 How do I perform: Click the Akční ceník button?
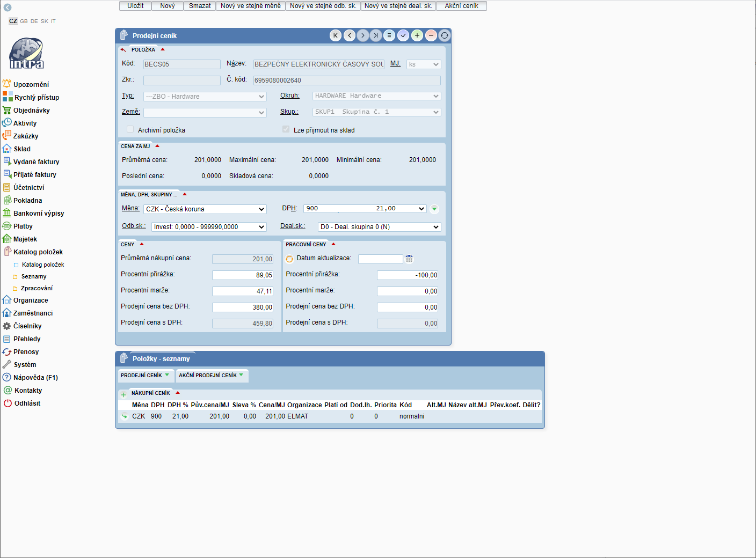(461, 6)
